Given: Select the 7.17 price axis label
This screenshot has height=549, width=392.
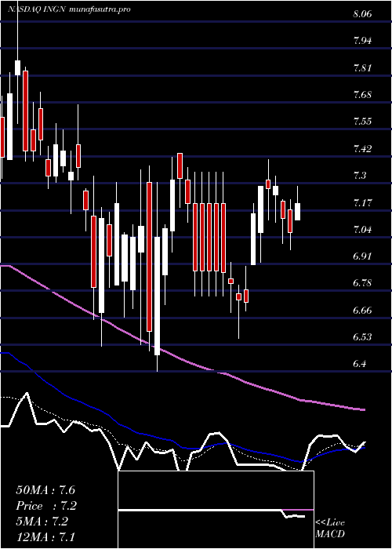Looking at the screenshot, I should [x=362, y=202].
